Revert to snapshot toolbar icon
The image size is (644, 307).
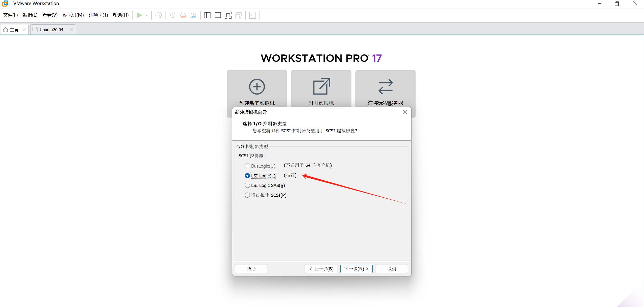click(x=183, y=15)
